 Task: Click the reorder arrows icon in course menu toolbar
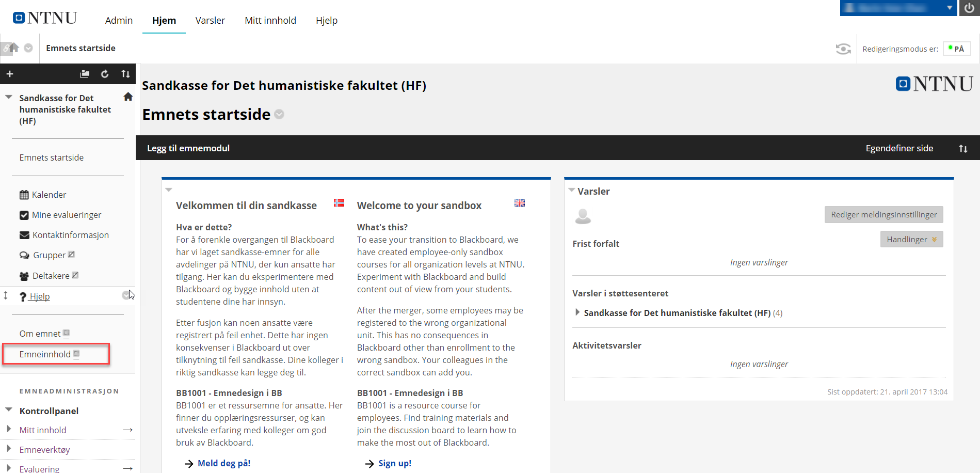(x=125, y=74)
